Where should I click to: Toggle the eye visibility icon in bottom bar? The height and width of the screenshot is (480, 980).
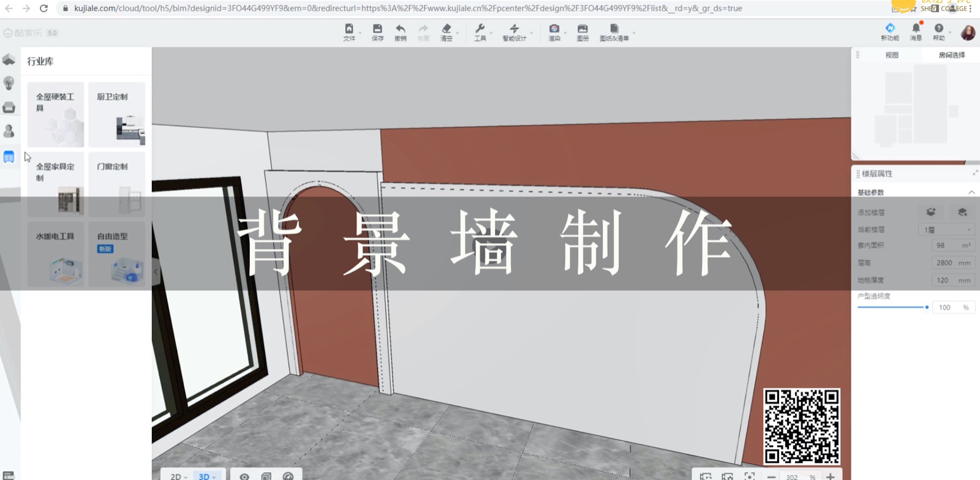[x=244, y=476]
